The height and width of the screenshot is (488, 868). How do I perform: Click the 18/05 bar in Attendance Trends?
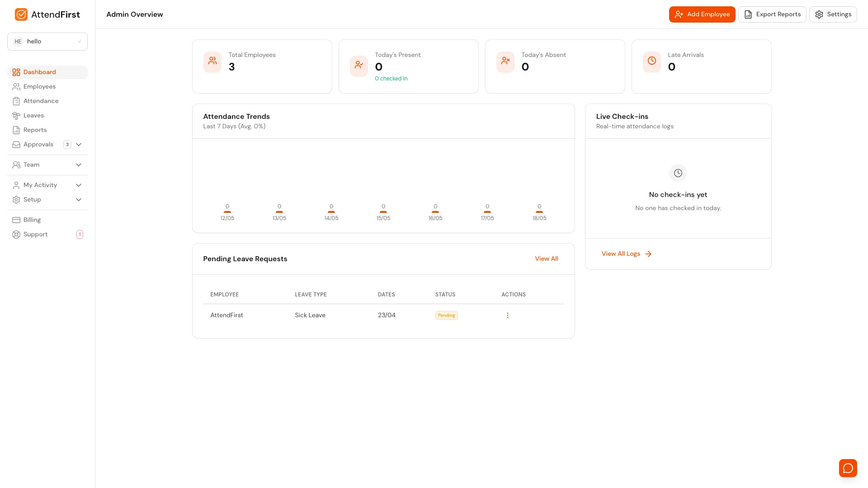pos(539,211)
